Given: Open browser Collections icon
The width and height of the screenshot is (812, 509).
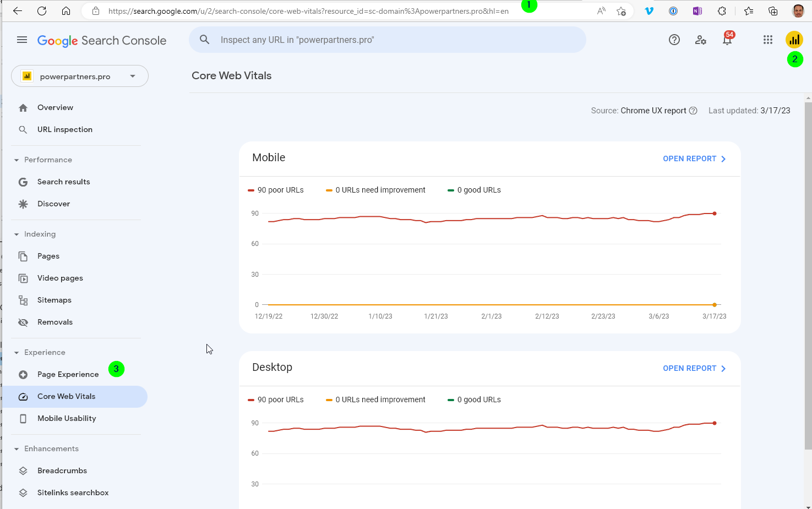Looking at the screenshot, I should tap(773, 11).
